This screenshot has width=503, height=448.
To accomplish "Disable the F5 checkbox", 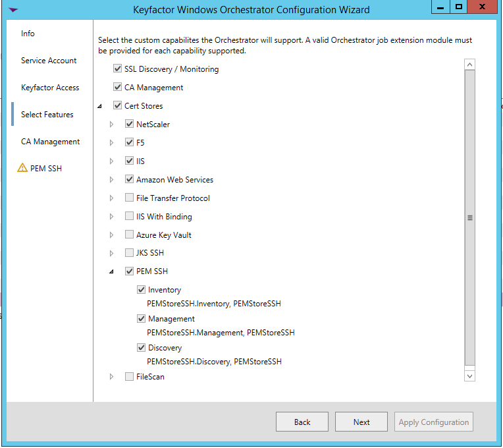I will pos(129,142).
